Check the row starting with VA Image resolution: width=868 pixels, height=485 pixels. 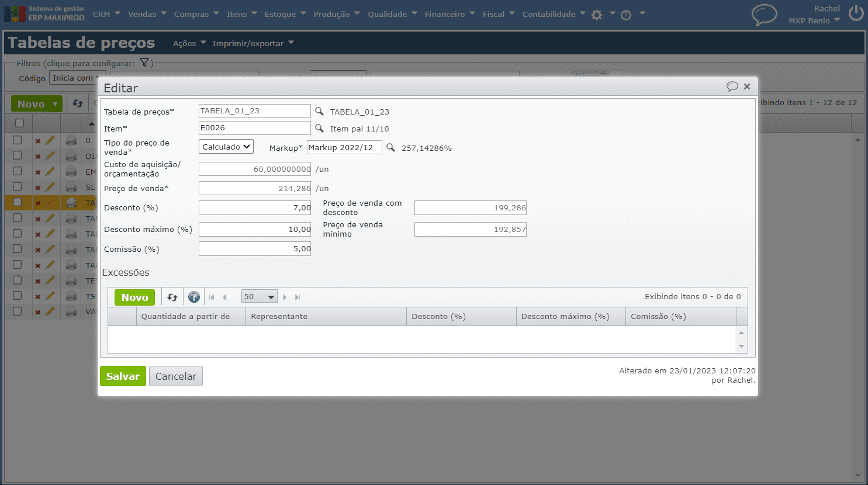coord(18,311)
